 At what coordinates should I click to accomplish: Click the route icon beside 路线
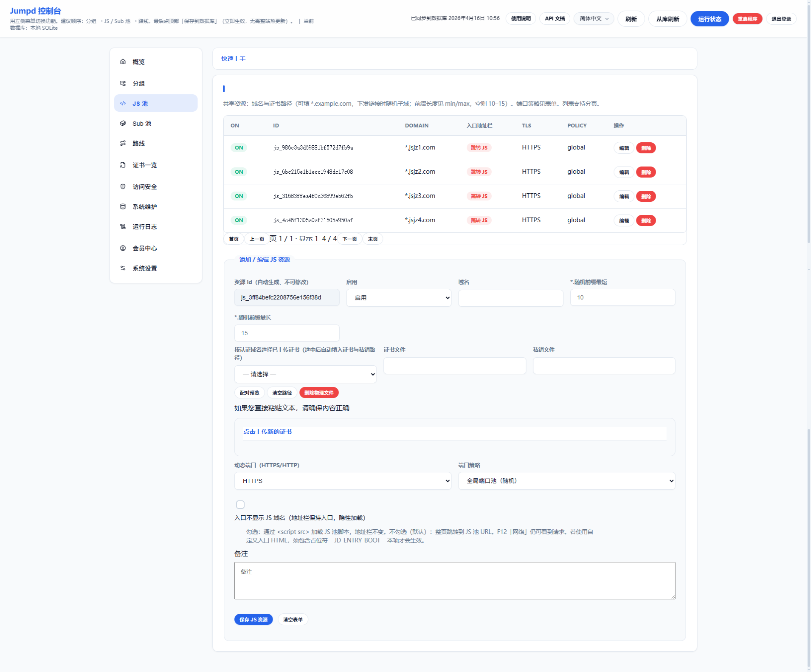coord(123,143)
